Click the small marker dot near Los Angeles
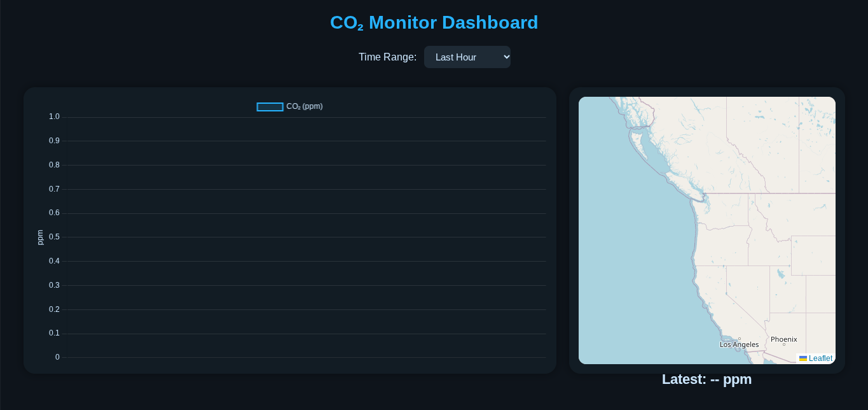Viewport: 868px width, 410px height. point(740,339)
